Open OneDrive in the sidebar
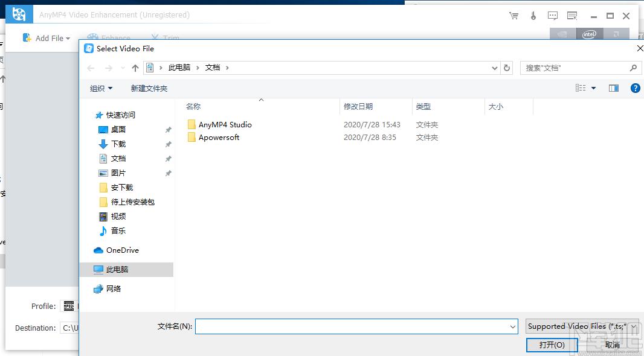 tap(122, 250)
